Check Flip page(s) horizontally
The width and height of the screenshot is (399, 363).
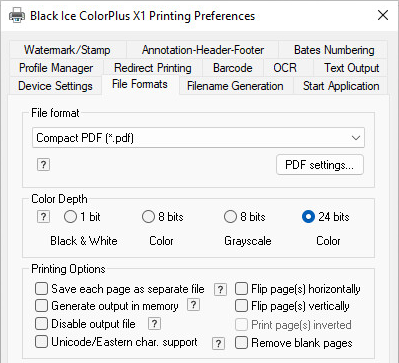[241, 289]
